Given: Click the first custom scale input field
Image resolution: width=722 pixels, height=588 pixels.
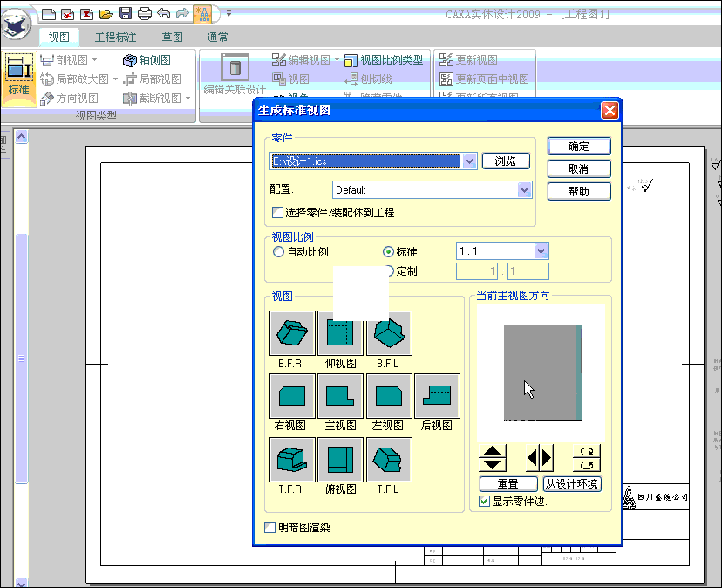Looking at the screenshot, I should point(477,271).
